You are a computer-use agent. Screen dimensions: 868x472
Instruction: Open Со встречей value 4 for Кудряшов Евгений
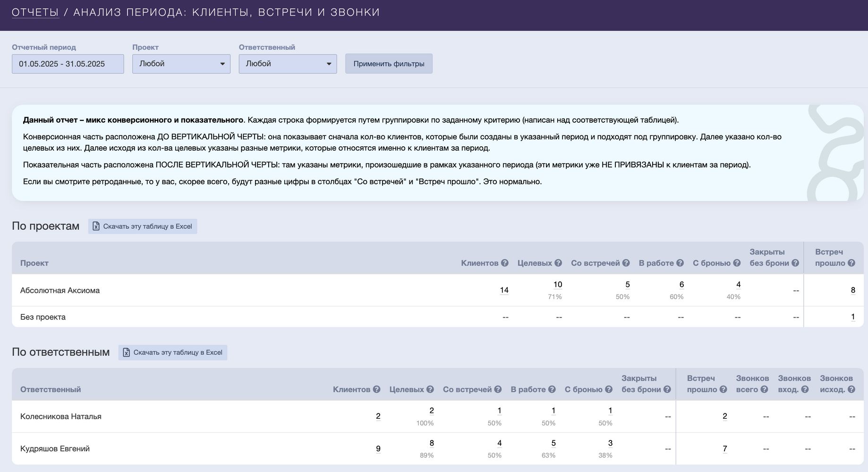coord(499,443)
